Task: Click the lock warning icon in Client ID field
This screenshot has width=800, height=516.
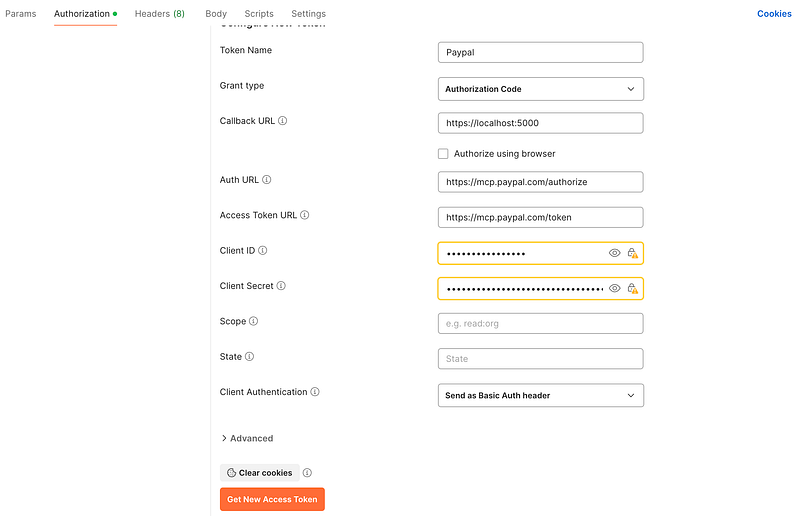Action: 632,253
